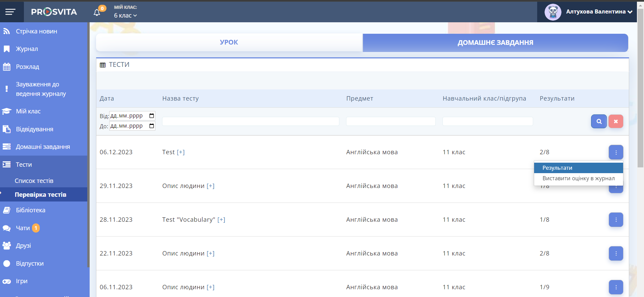Expand the 6 клас class dropdown
Viewport: 644px width, 297px height.
(x=125, y=16)
